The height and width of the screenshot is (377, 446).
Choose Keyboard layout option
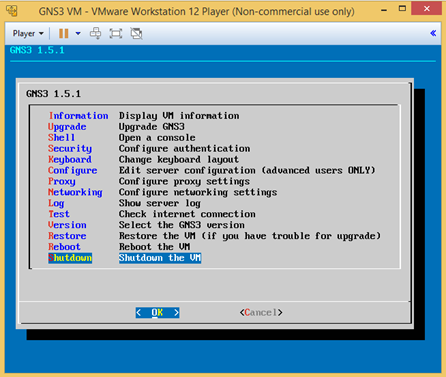click(70, 160)
